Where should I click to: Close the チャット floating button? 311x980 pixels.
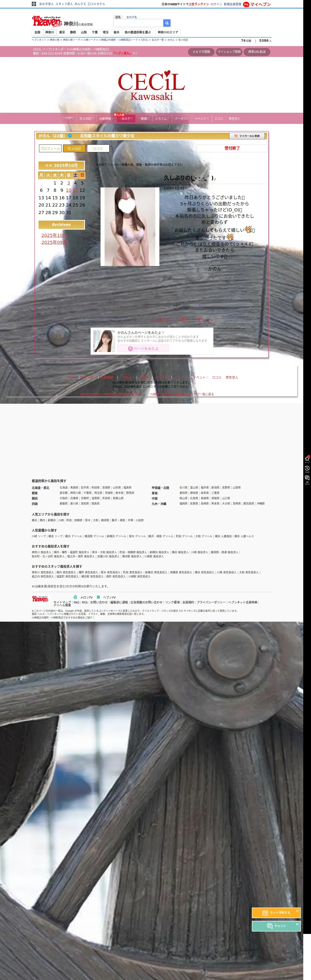click(297, 924)
